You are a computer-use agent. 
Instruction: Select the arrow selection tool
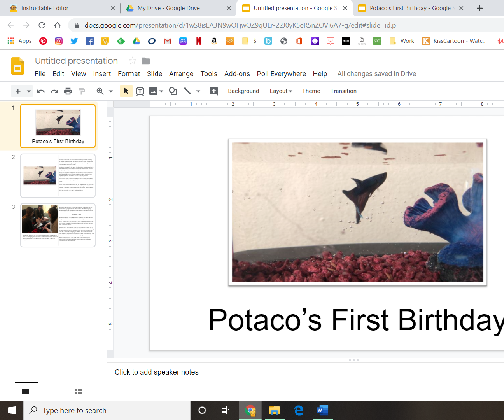(x=126, y=91)
